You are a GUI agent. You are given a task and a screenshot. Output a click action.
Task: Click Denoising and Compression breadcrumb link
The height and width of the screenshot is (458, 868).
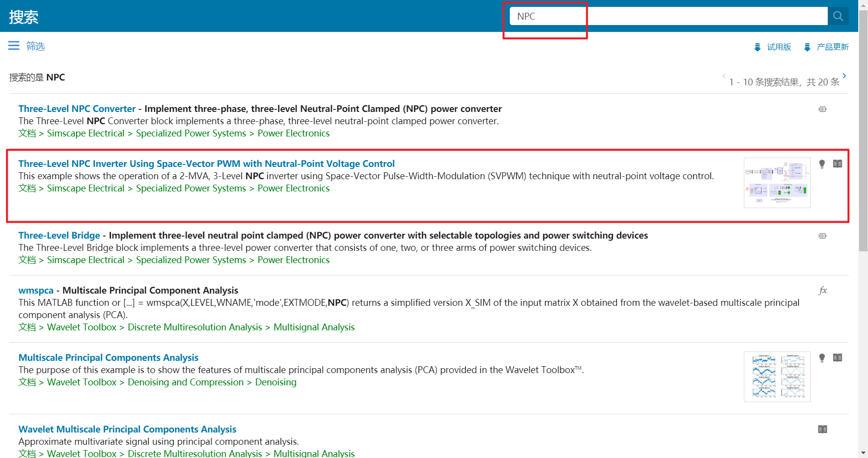[x=185, y=382]
